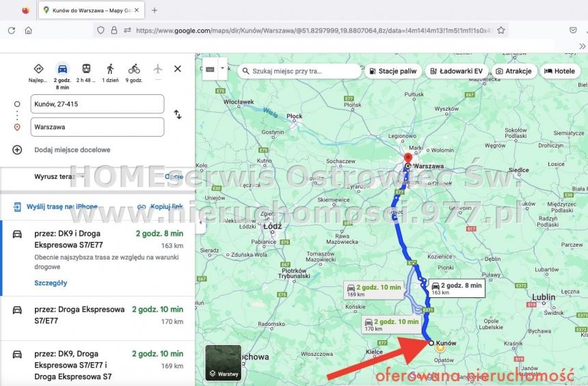588x386 pixels.
Task: Show Ładowarki EV along the route
Action: [x=456, y=71]
